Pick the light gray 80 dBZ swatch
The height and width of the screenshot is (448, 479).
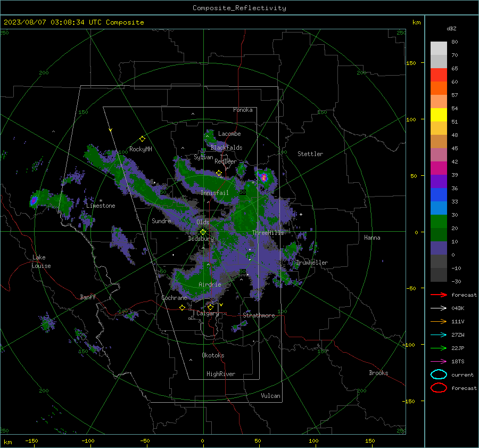click(x=439, y=48)
